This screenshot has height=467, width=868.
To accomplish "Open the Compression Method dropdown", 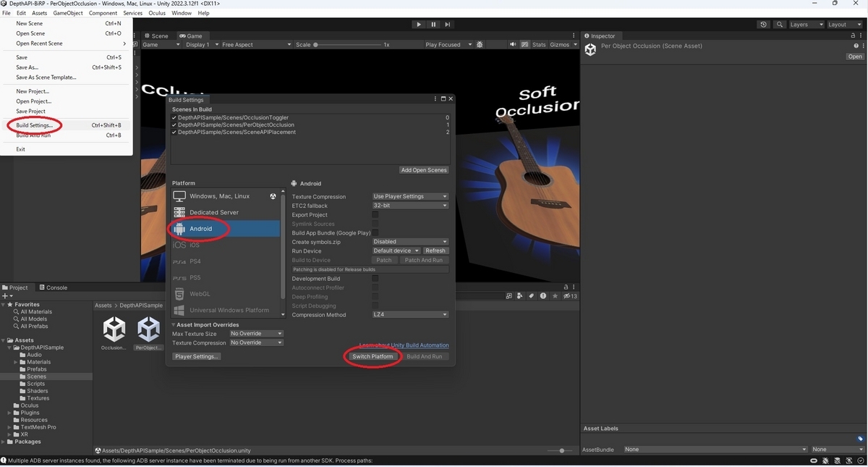I will tap(410, 314).
